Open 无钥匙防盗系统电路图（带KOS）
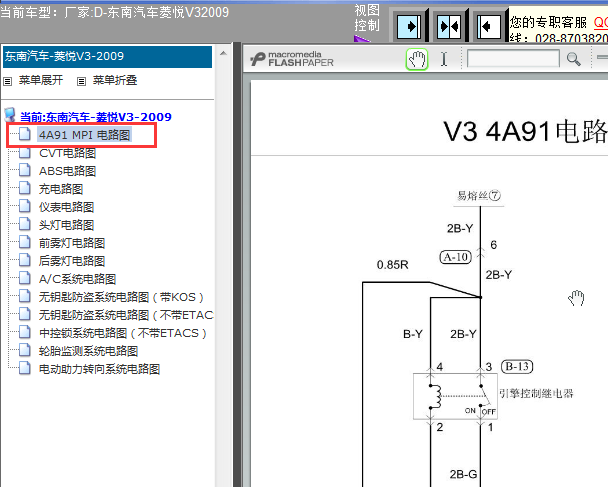Image resolution: width=608 pixels, height=487 pixels. (x=121, y=297)
